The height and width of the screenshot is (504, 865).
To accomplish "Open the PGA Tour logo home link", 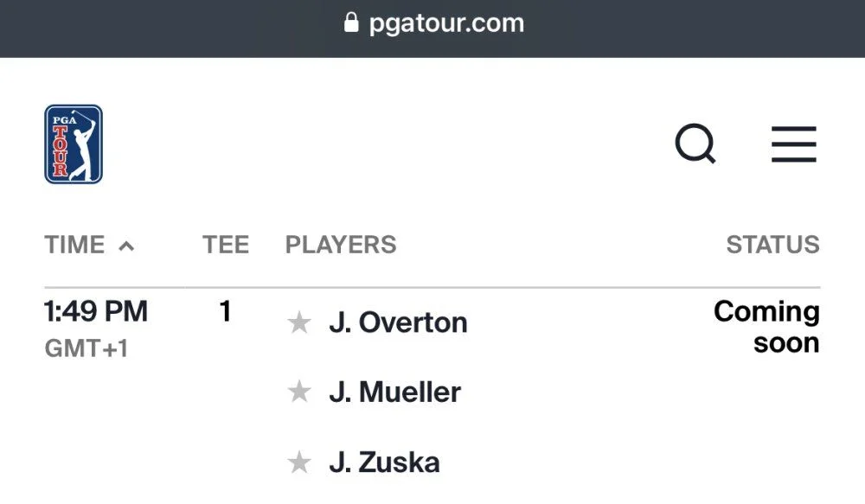I will click(x=74, y=144).
